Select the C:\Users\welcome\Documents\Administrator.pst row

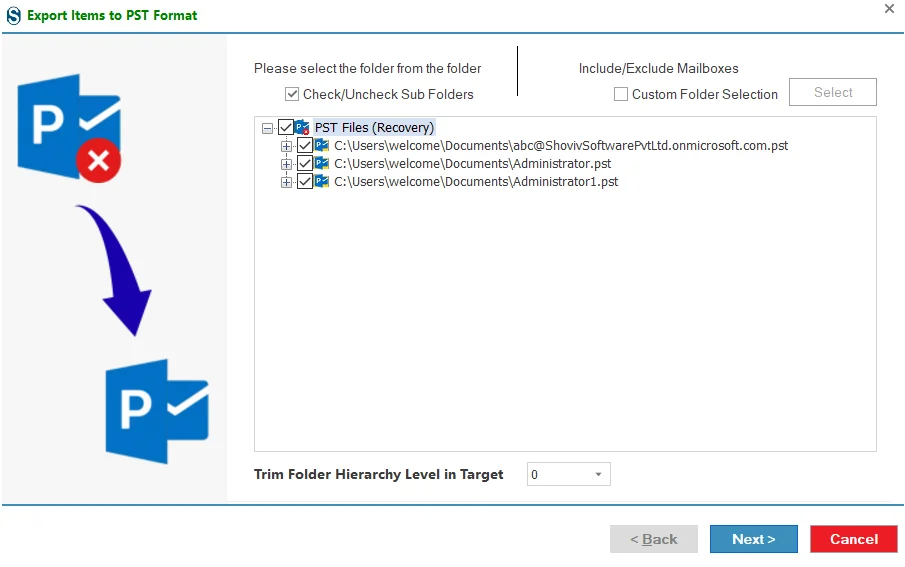[x=473, y=163]
